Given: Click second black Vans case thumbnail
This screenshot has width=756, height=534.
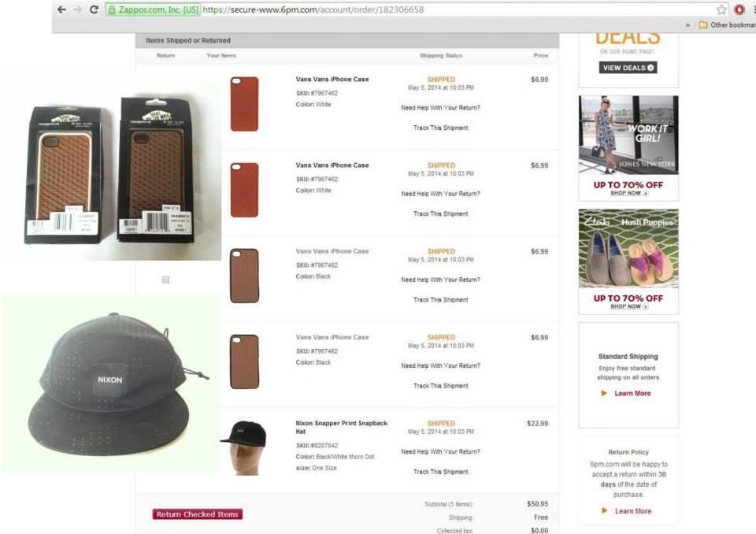Looking at the screenshot, I should click(244, 362).
